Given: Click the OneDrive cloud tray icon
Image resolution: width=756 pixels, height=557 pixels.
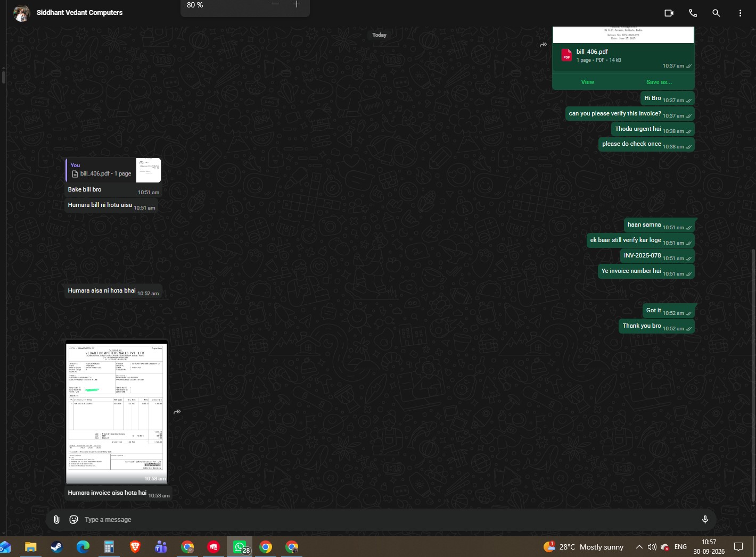Looking at the screenshot, I should point(664,547).
